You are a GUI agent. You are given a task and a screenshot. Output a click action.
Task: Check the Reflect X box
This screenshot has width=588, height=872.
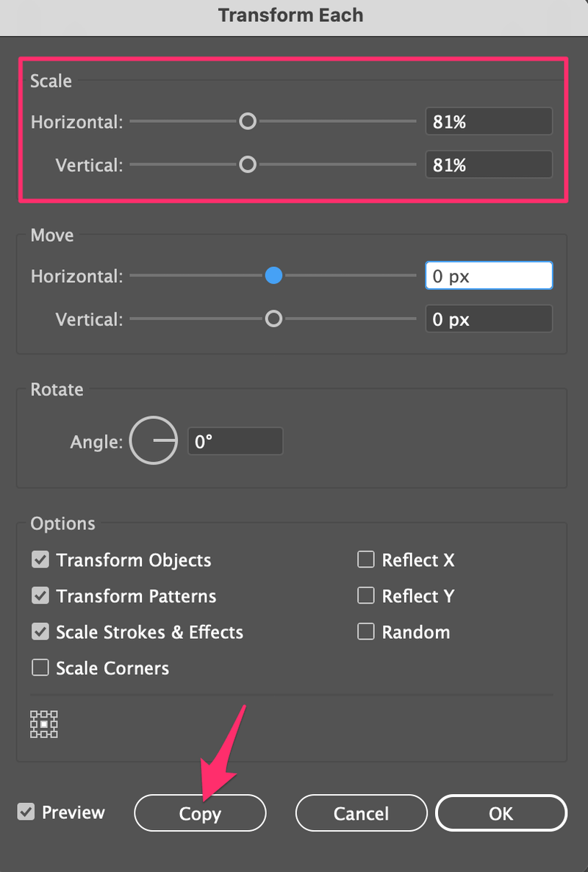tap(365, 560)
